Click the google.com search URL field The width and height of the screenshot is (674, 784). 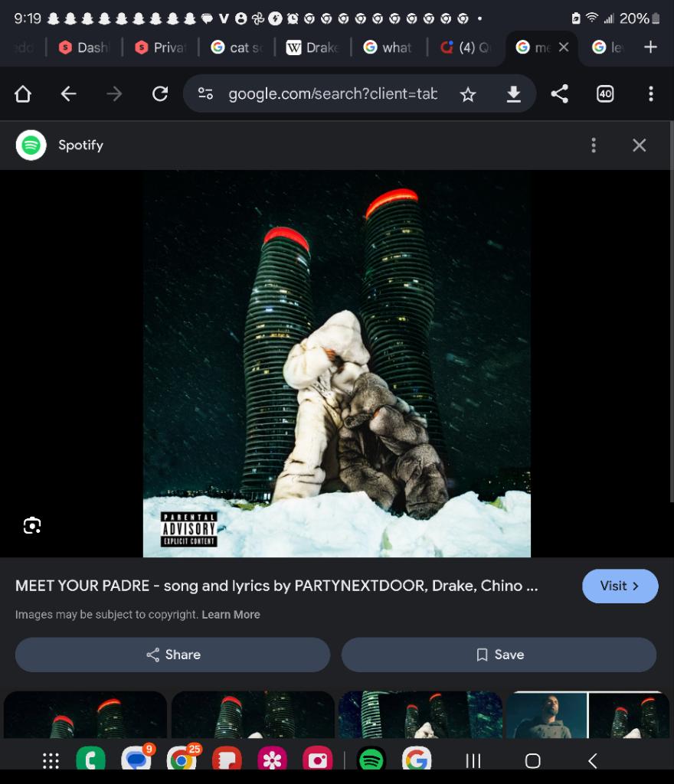pyautogui.click(x=332, y=93)
